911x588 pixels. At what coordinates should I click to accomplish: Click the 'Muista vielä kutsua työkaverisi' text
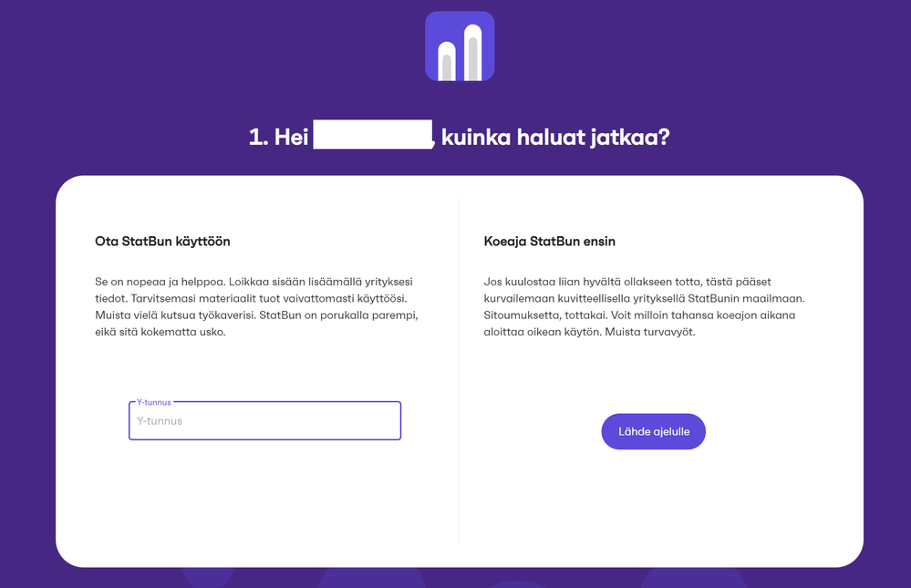pyautogui.click(x=175, y=315)
